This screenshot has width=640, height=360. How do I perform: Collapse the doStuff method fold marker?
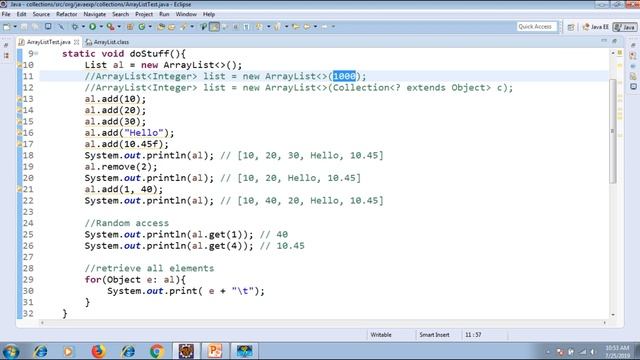37,53
